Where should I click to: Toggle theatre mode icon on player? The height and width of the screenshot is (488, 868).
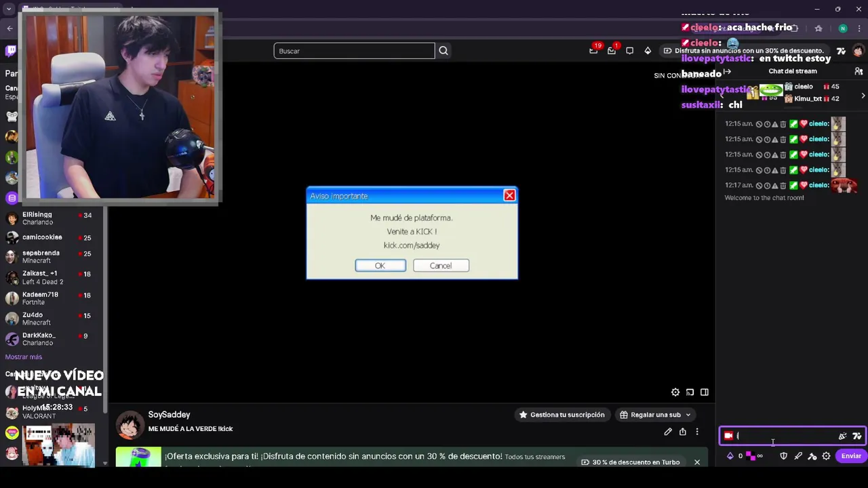[705, 392]
